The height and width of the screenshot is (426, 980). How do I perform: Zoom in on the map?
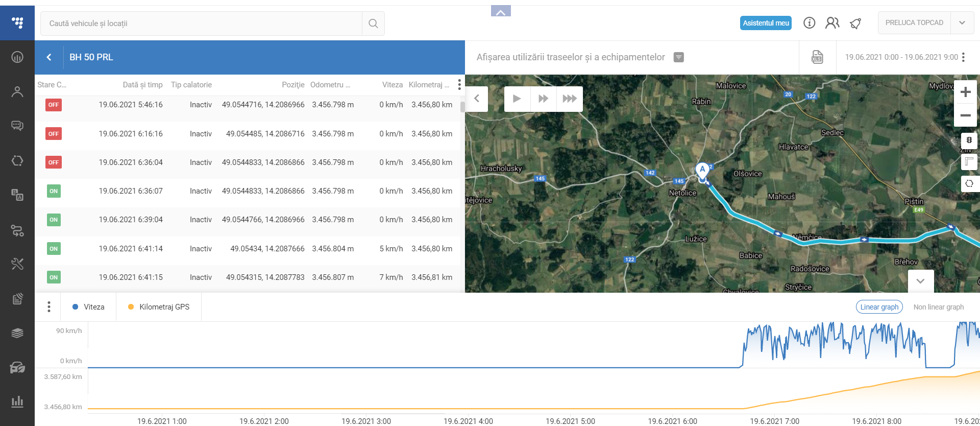pos(965,92)
